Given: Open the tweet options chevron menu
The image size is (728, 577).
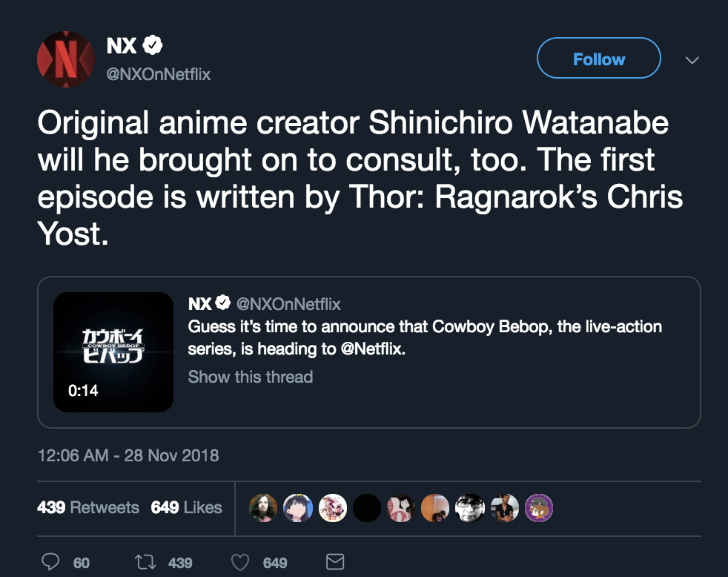Looking at the screenshot, I should tap(692, 60).
